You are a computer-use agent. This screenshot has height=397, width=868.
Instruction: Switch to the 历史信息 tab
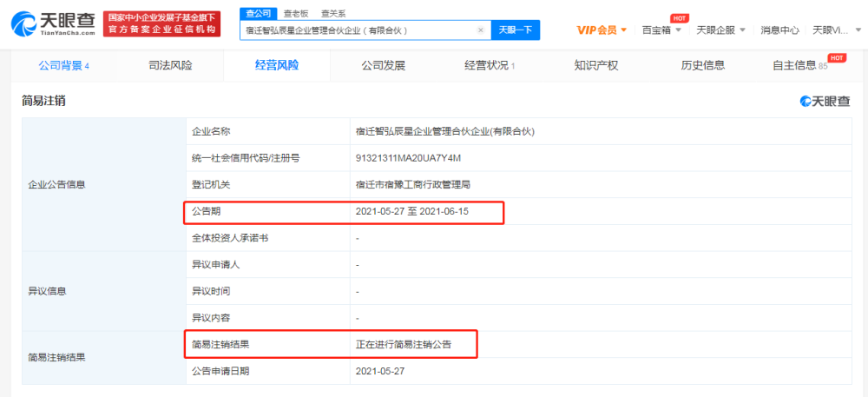tap(702, 65)
